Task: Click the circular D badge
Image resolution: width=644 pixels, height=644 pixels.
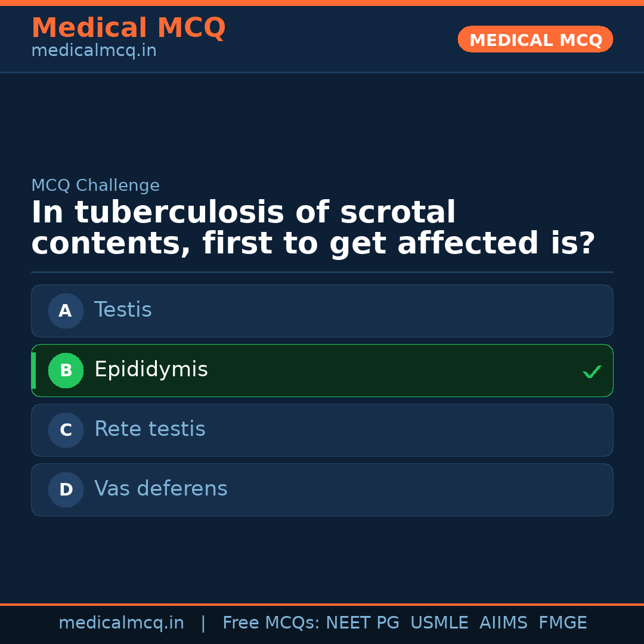Action: pos(66,490)
